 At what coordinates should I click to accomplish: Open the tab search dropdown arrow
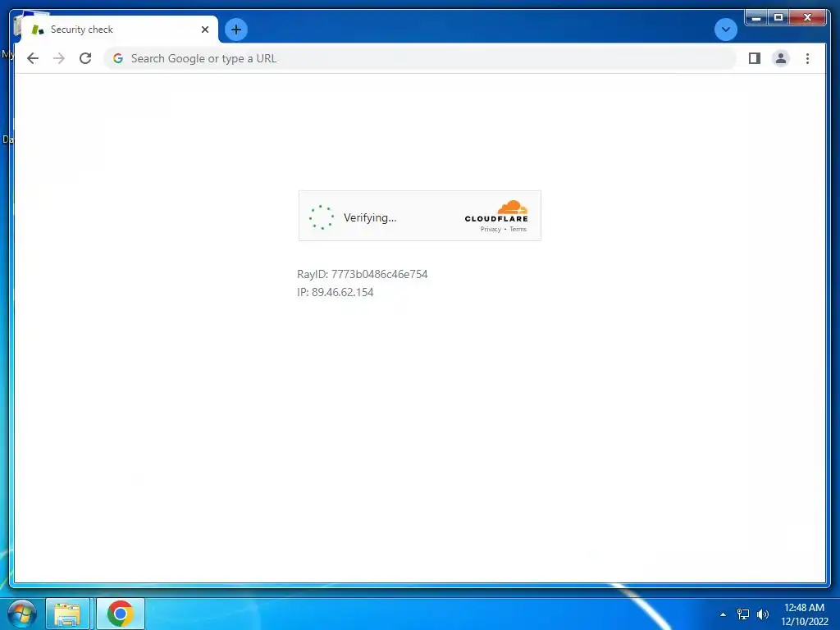click(726, 30)
